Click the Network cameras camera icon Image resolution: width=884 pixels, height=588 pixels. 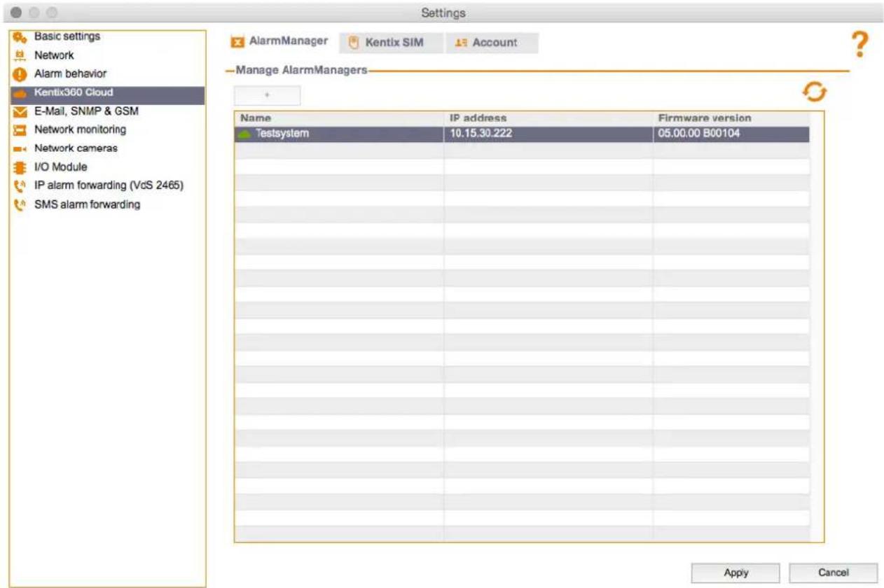(20, 149)
